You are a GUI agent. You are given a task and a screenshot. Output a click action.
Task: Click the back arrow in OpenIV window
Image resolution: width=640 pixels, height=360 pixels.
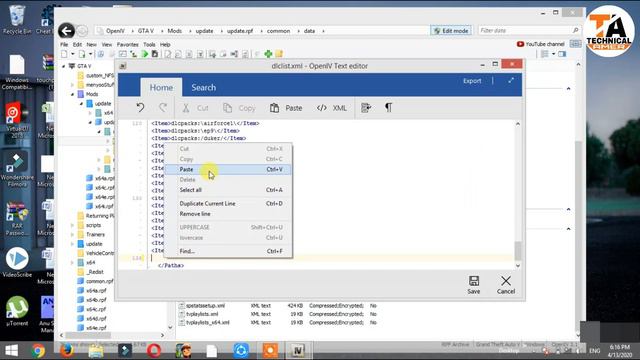(x=66, y=31)
